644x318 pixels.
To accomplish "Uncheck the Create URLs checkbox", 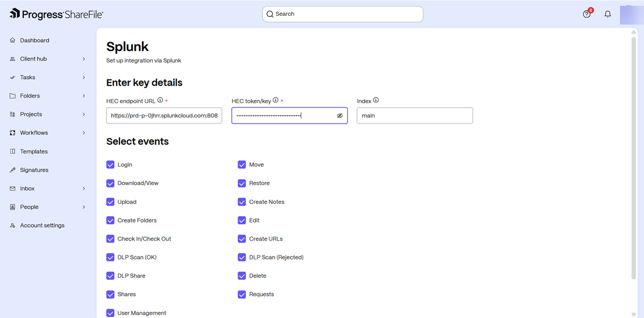I will point(242,239).
